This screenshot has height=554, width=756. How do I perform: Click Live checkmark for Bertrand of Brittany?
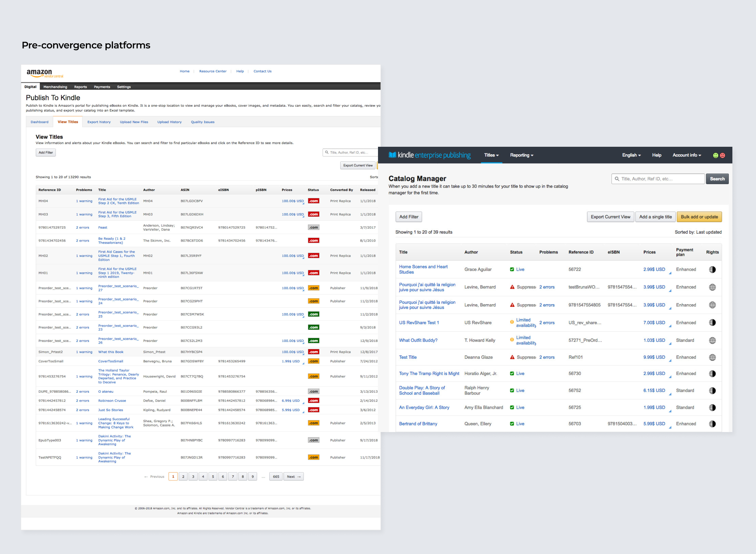click(512, 424)
